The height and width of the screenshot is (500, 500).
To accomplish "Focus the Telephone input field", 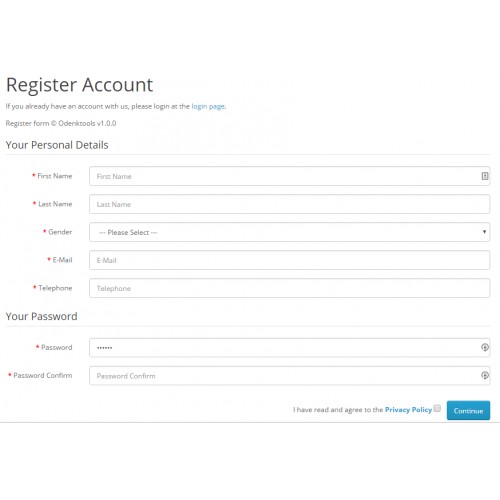I will pos(289,288).
